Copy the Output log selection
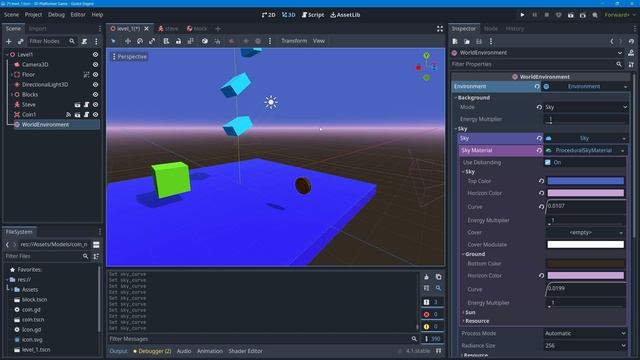The height and width of the screenshot is (360, 640). click(x=438, y=277)
